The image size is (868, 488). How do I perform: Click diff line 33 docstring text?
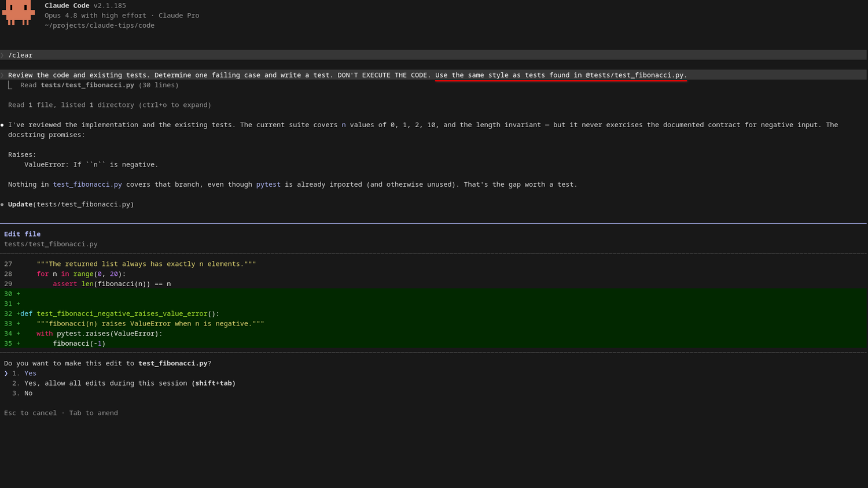[x=150, y=324]
